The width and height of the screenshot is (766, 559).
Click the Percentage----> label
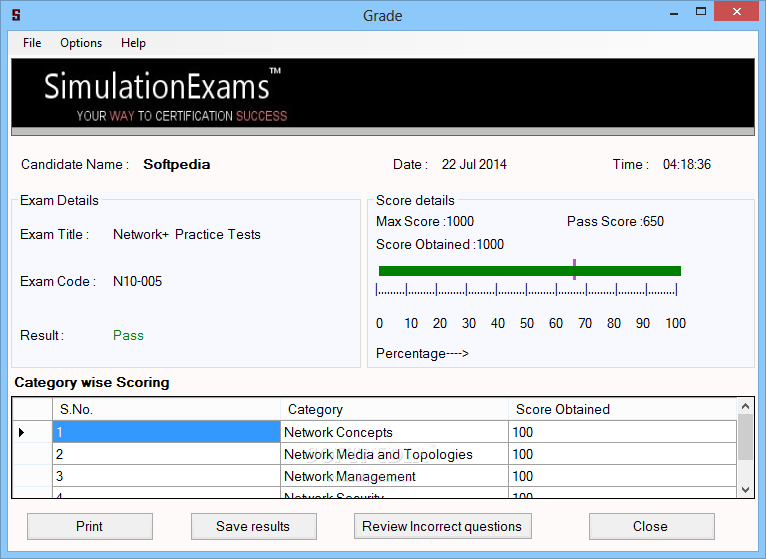(422, 353)
